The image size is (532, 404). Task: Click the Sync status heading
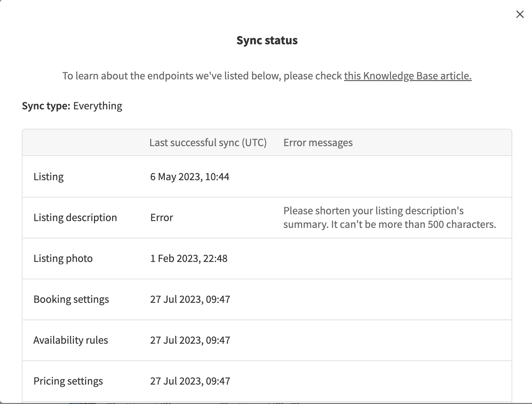click(267, 40)
